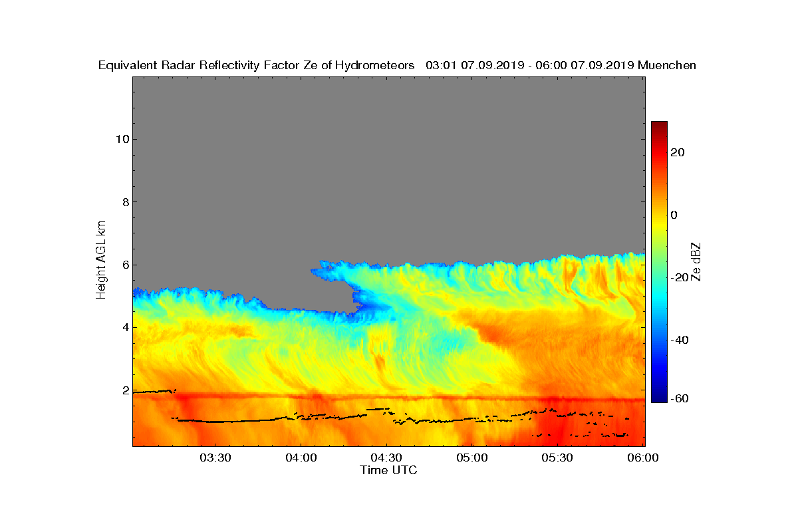
Task: Click the '04:00' time tick label
Action: pyautogui.click(x=301, y=458)
